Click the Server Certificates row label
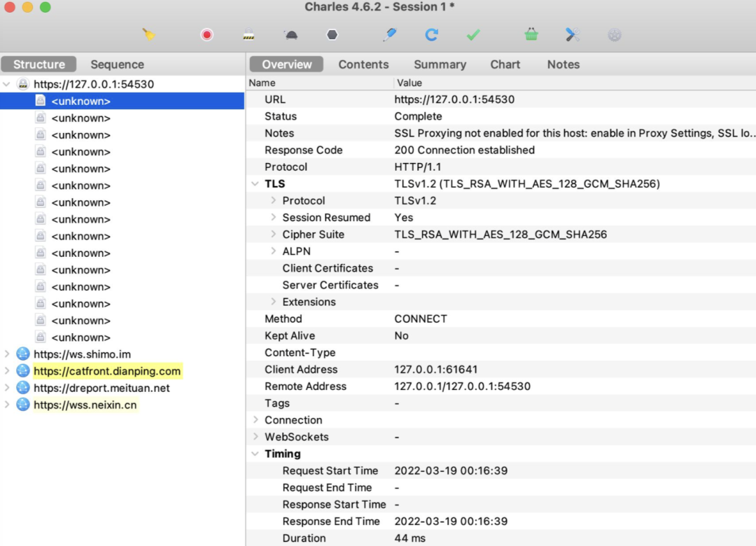Screen dimensions: 756x546 330,285
